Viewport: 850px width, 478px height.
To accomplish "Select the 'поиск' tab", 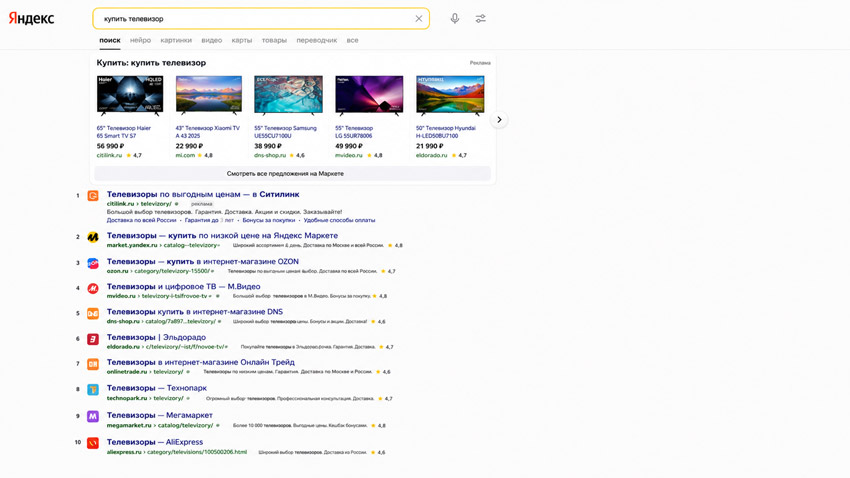I will 110,40.
